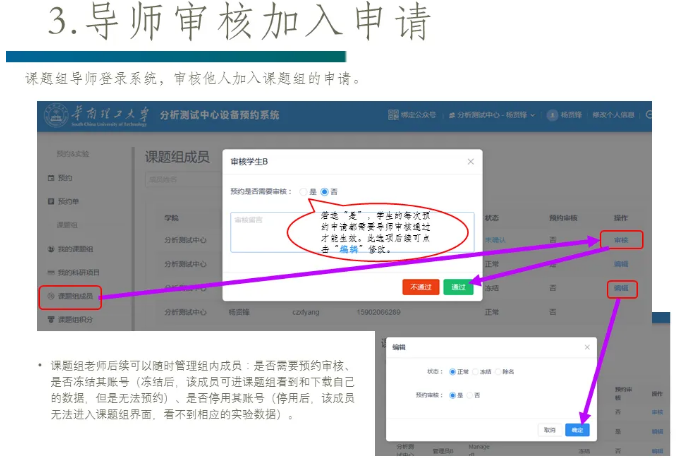Open 课题组积分 in the sidebar
The height and width of the screenshot is (458, 676).
[x=72, y=321]
